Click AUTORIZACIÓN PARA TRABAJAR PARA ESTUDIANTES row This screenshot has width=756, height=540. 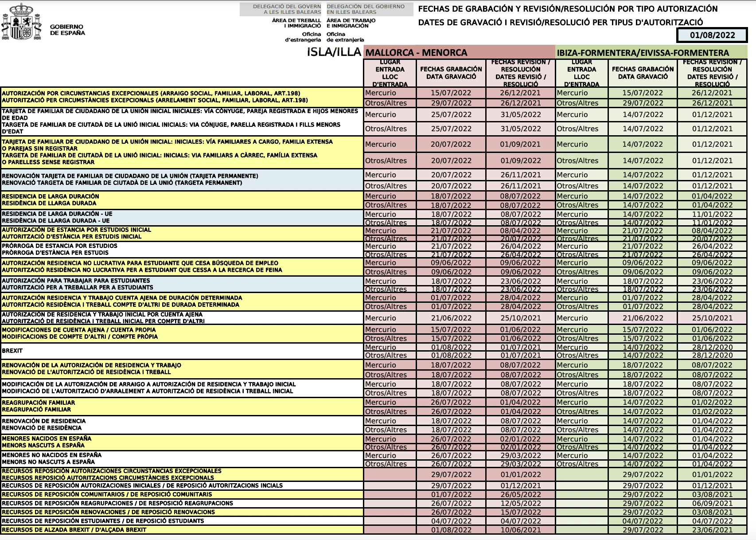point(182,284)
